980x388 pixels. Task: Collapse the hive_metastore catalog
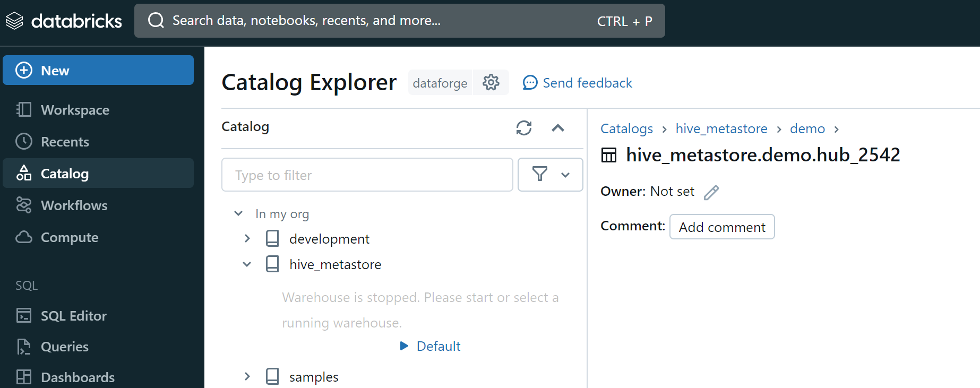coord(247,264)
